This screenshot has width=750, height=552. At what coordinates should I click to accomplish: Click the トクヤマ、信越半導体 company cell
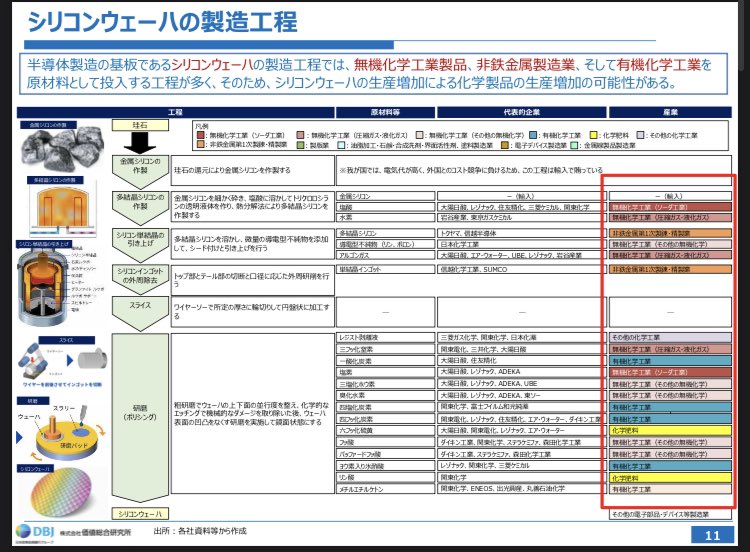tap(522, 233)
